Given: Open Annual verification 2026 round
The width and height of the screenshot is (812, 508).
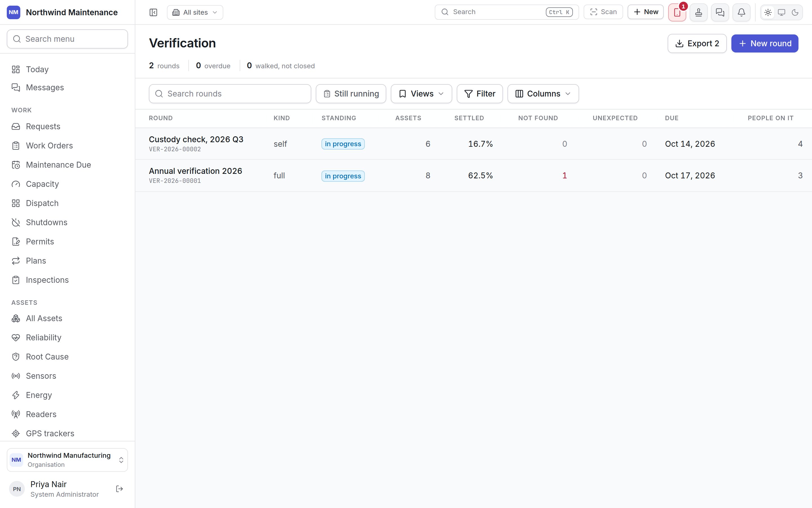Looking at the screenshot, I should [473, 176].
